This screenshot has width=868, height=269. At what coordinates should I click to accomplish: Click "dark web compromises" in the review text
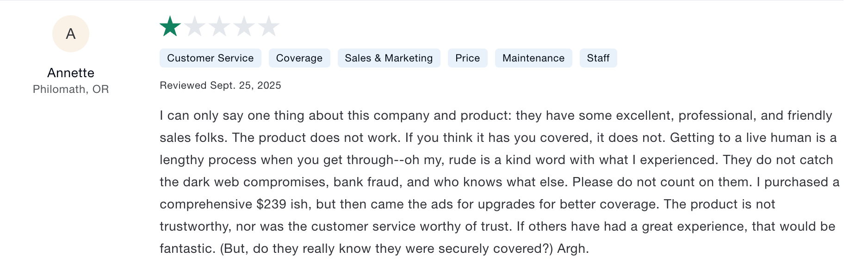(255, 182)
